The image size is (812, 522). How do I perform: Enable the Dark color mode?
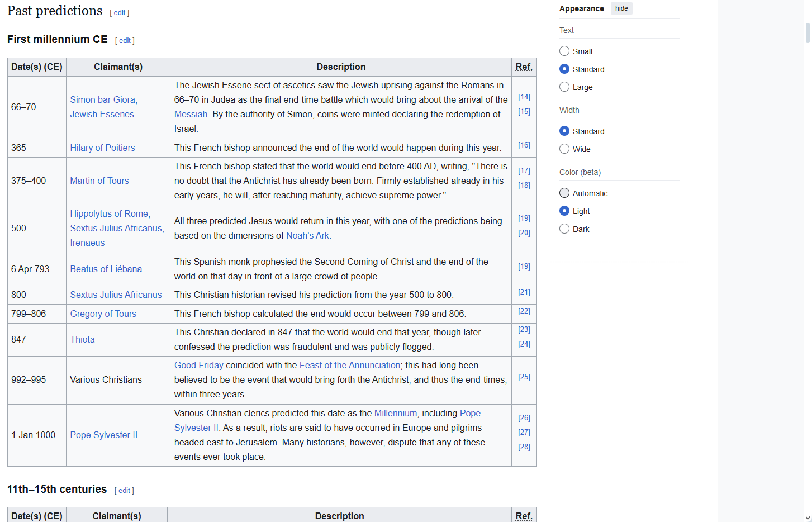tap(564, 229)
